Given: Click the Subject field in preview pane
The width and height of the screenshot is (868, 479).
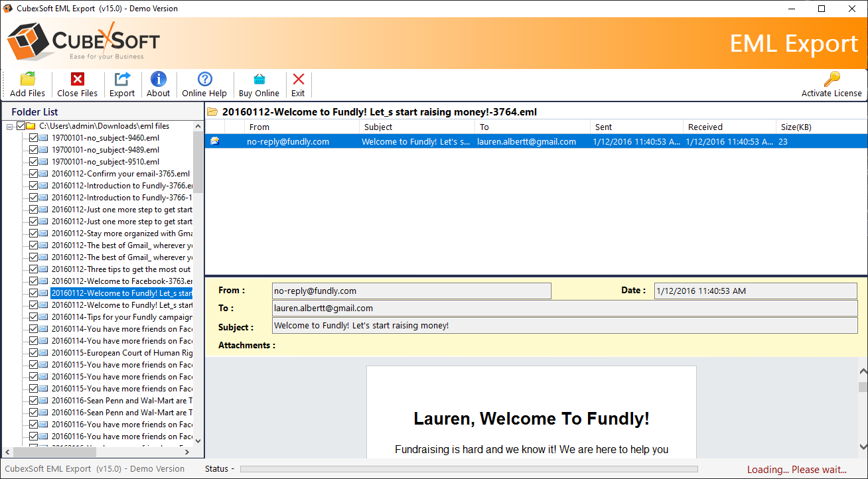Looking at the screenshot, I should [x=565, y=326].
